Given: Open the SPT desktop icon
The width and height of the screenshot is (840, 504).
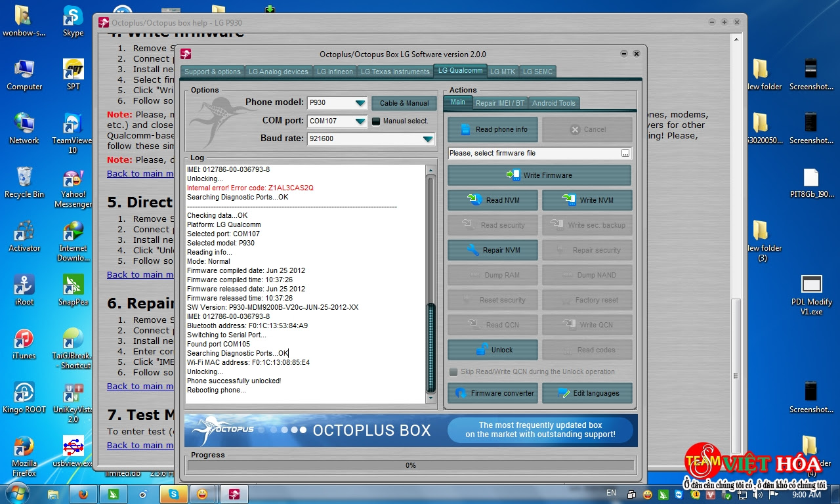Looking at the screenshot, I should (x=73, y=75).
